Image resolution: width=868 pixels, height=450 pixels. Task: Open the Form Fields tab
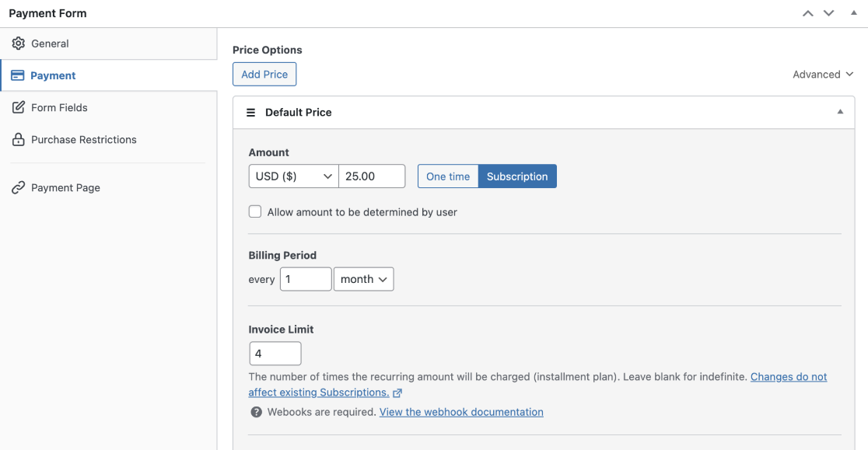[x=109, y=107]
